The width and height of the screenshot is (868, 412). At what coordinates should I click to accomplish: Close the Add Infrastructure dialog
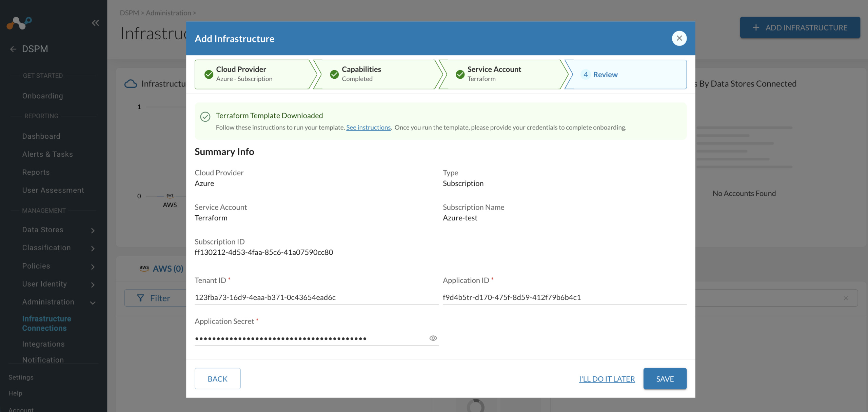coord(679,38)
